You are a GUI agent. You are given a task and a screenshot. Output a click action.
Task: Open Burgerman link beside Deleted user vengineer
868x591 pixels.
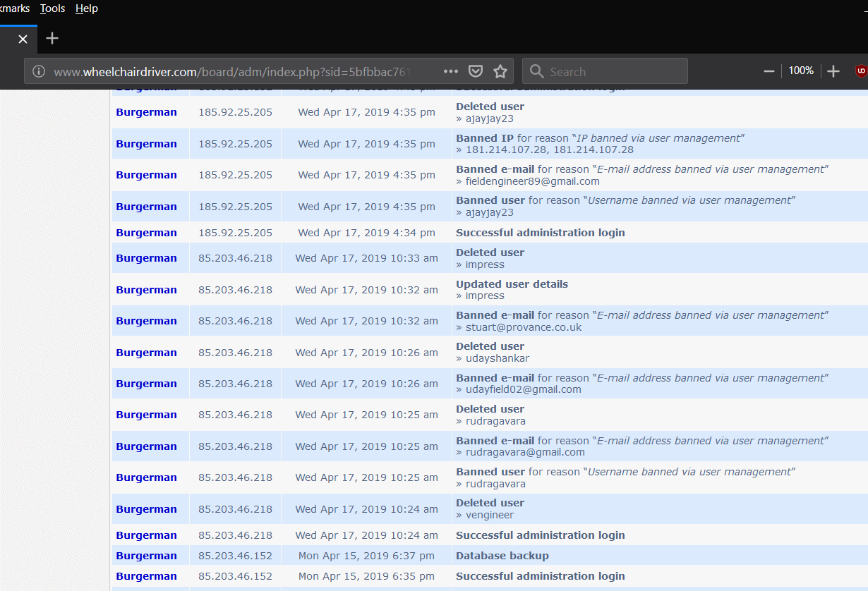[146, 509]
